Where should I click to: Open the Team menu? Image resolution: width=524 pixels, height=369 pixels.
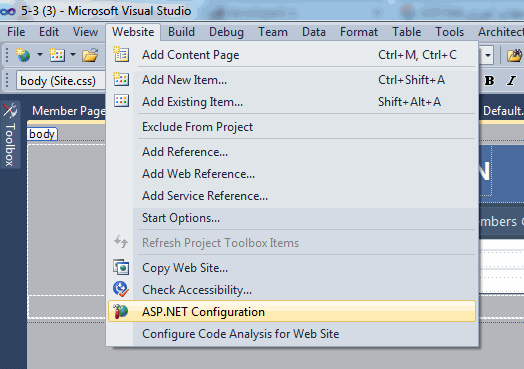tap(273, 32)
